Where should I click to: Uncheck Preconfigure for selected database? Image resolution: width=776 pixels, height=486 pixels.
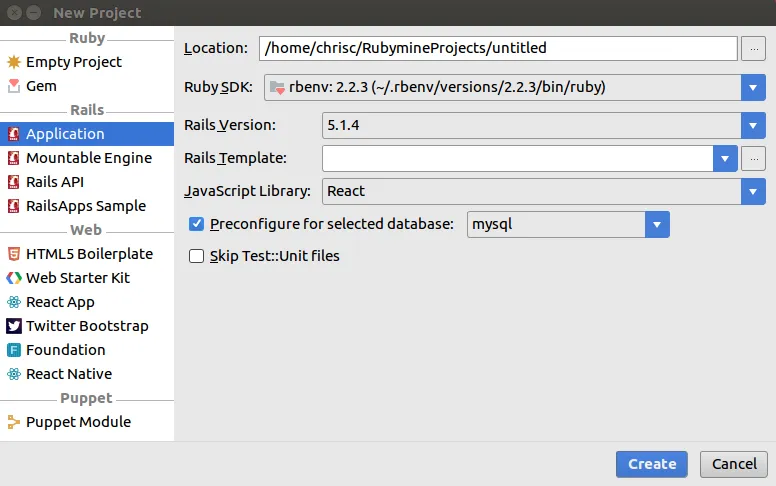[196, 224]
